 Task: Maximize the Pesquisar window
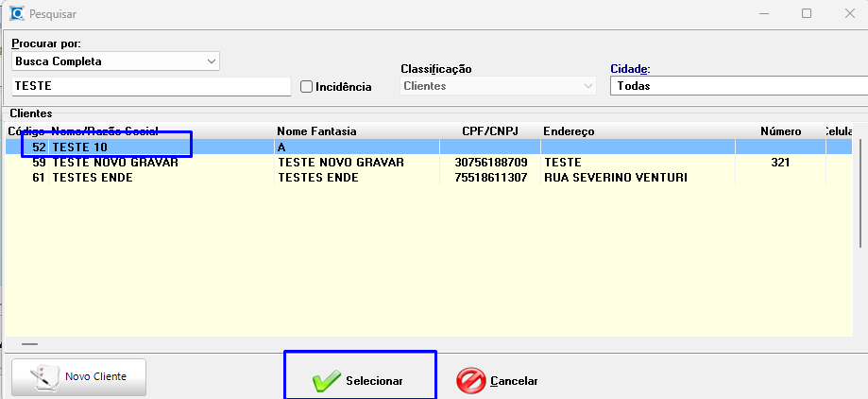pyautogui.click(x=806, y=14)
